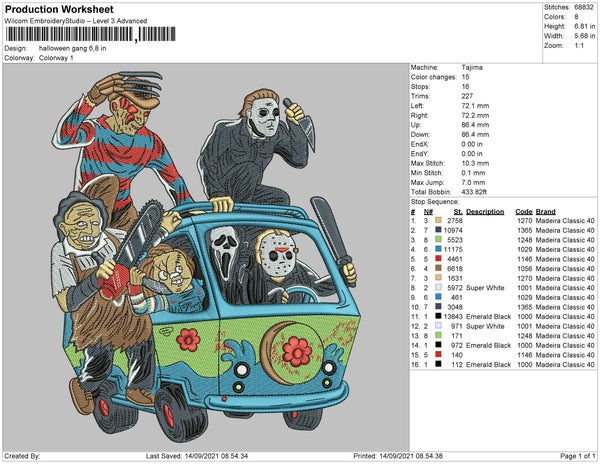This screenshot has height=464, width=600.
Task: Click the embroidery design preview image
Action: [206, 257]
